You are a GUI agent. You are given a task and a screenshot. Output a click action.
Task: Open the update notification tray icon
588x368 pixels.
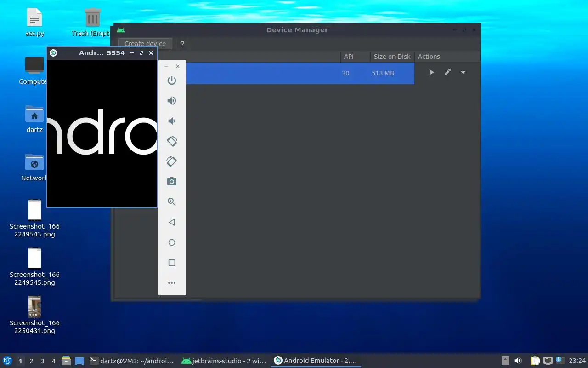coord(560,360)
